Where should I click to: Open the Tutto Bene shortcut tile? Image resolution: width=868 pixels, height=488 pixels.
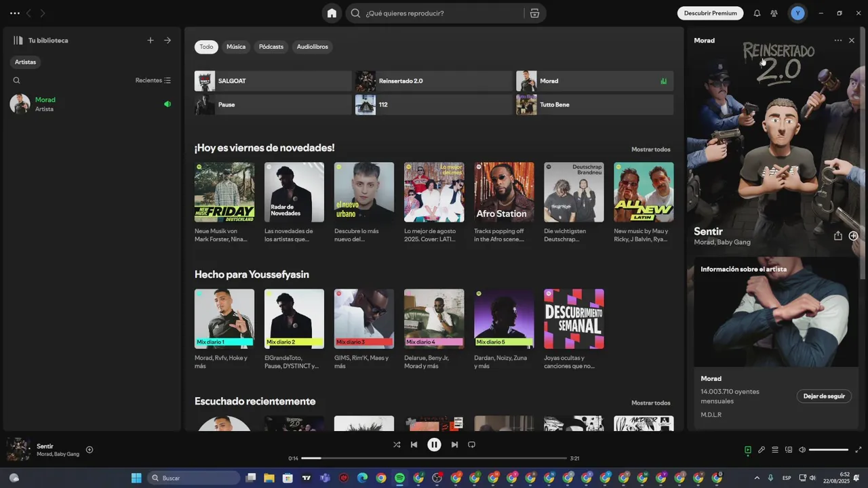595,104
